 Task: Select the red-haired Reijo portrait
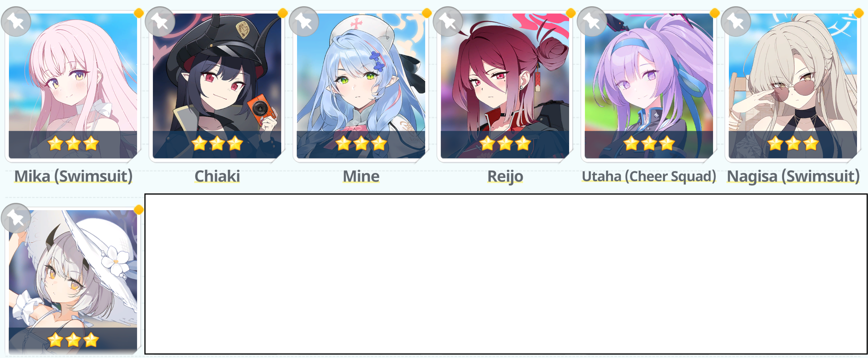(505, 86)
